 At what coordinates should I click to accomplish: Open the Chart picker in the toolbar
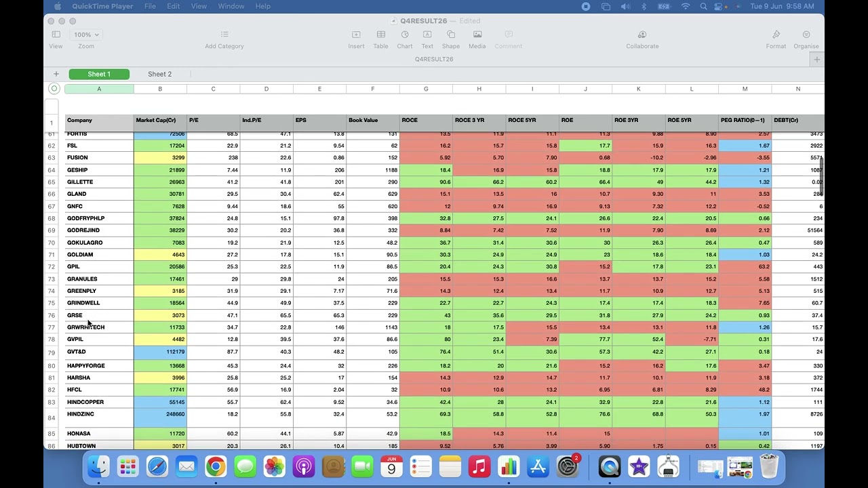tap(405, 39)
